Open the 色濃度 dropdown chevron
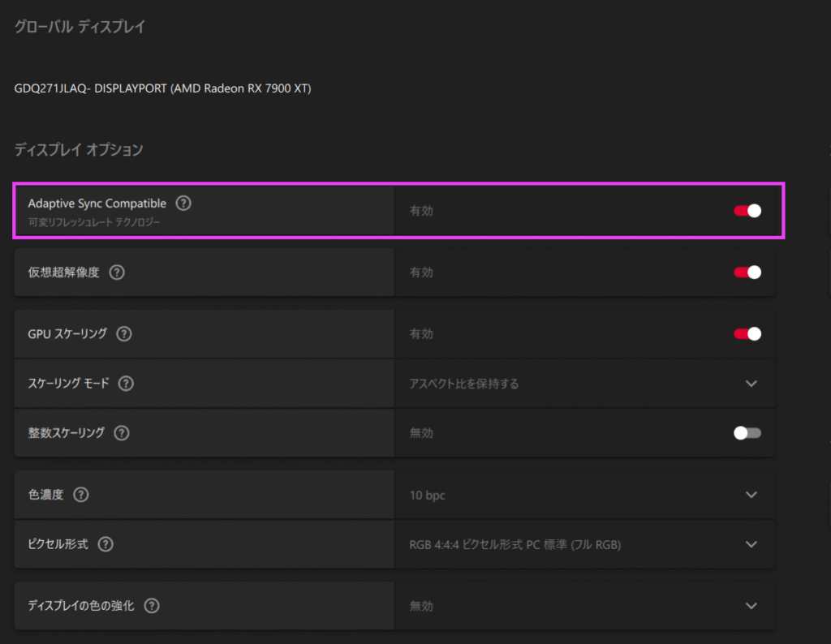The height and width of the screenshot is (644, 831). pyautogui.click(x=751, y=494)
